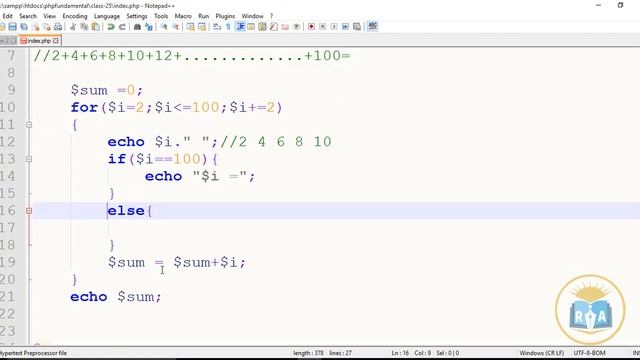The height and width of the screenshot is (360, 640).
Task: Click the Stop Recording macro icon
Action: (x=322, y=27)
